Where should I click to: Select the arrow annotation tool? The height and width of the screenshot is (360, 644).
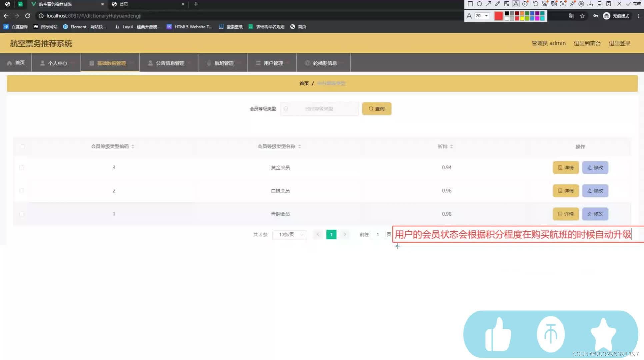pyautogui.click(x=488, y=4)
